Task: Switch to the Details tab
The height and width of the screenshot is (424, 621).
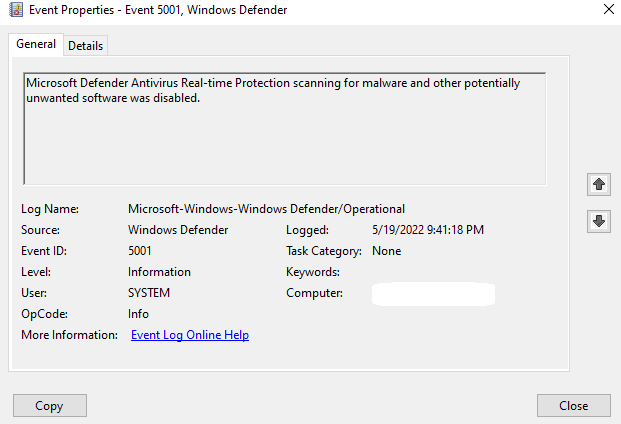Action: coord(86,46)
